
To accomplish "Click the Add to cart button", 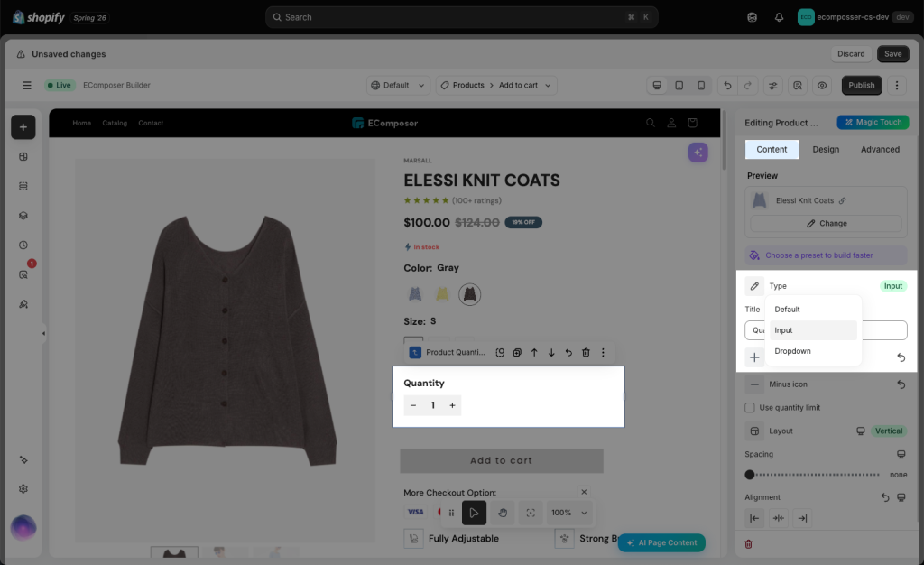I will coord(502,460).
